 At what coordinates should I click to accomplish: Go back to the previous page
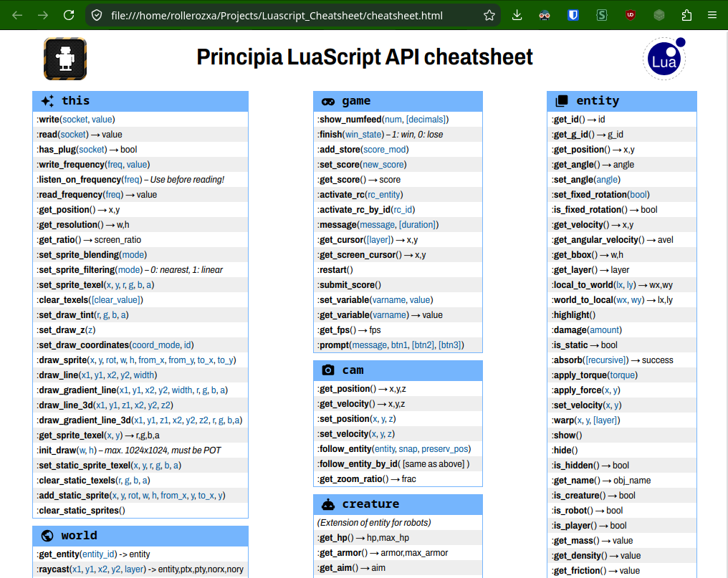tap(17, 15)
